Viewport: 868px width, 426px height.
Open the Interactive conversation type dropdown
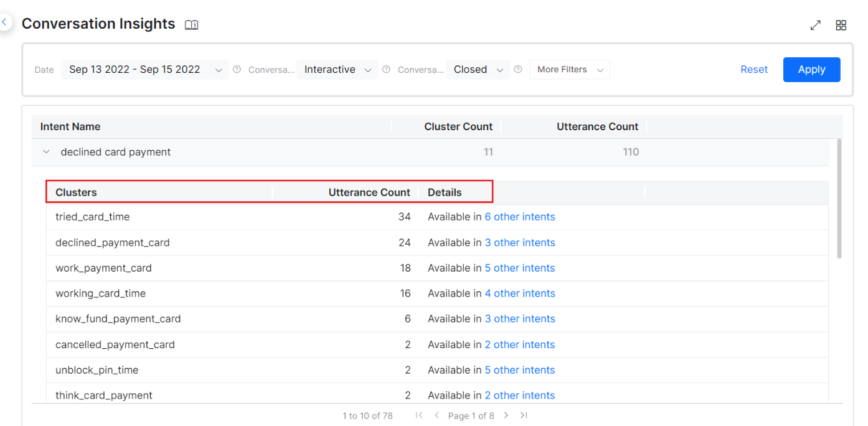(337, 70)
